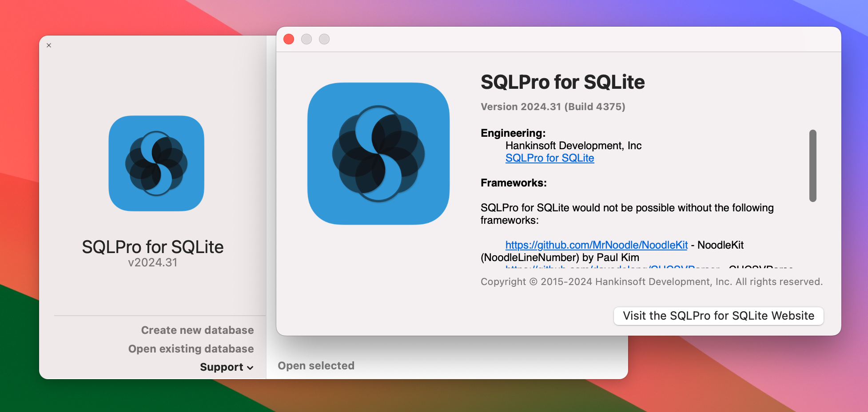Select Create new database

click(x=197, y=330)
